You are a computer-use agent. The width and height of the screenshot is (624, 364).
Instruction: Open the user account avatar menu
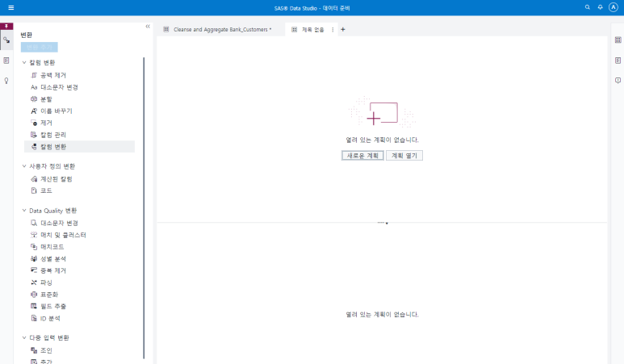pyautogui.click(x=614, y=7)
